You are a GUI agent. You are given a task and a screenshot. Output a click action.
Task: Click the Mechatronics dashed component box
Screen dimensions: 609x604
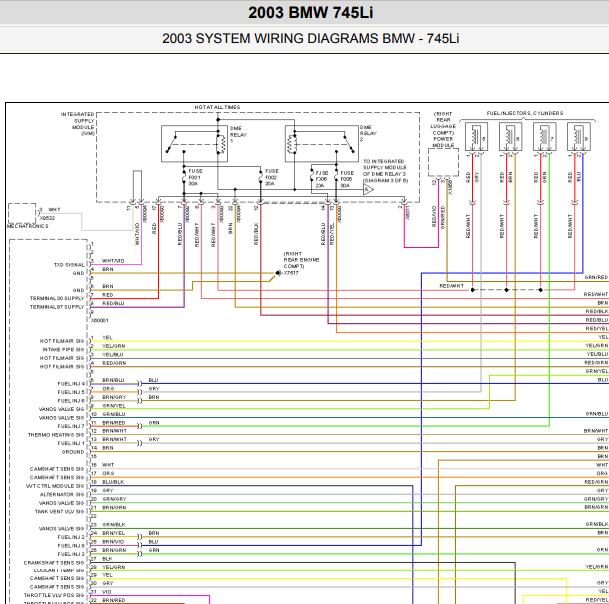[x=22, y=213]
